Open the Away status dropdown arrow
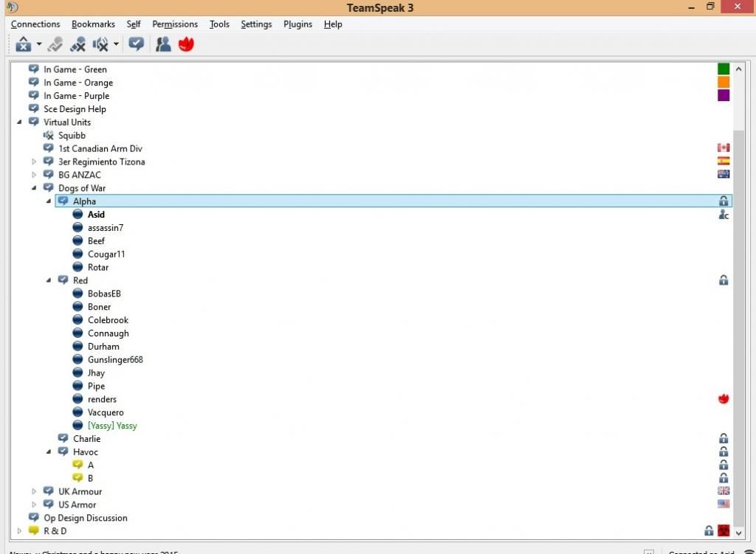 coord(38,44)
